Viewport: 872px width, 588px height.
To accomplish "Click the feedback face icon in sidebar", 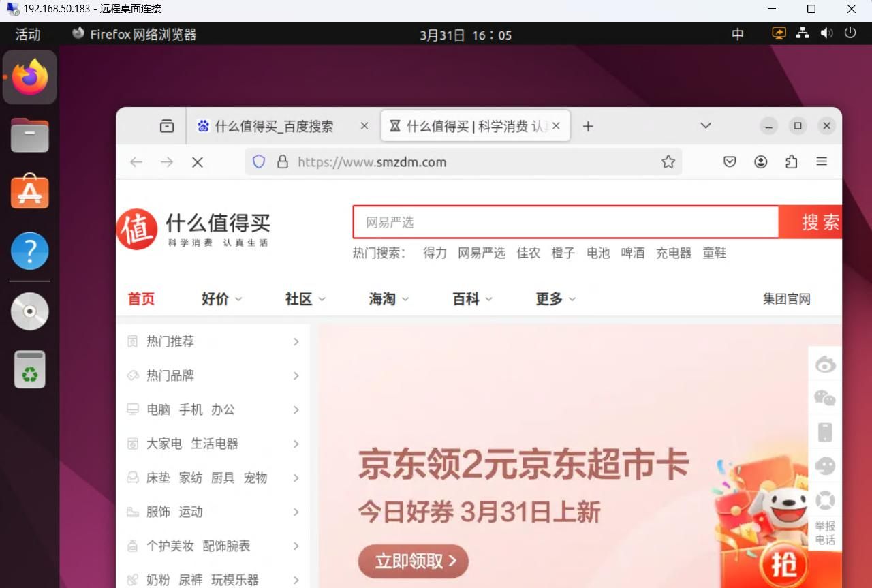I will pos(825,466).
